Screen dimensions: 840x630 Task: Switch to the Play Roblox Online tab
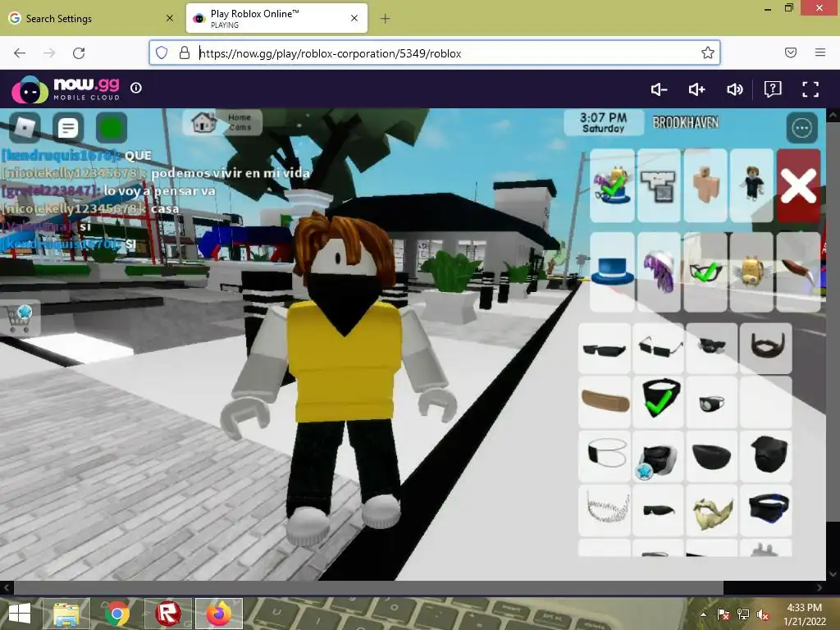pyautogui.click(x=277, y=19)
